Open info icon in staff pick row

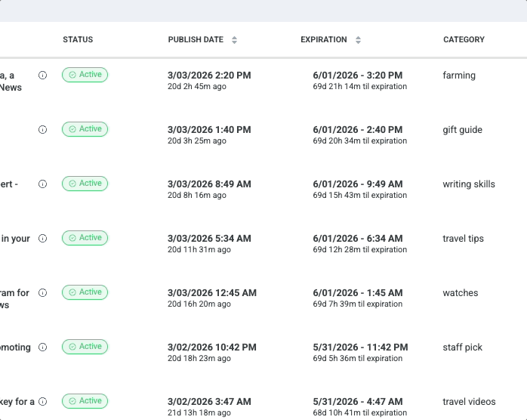pos(42,347)
